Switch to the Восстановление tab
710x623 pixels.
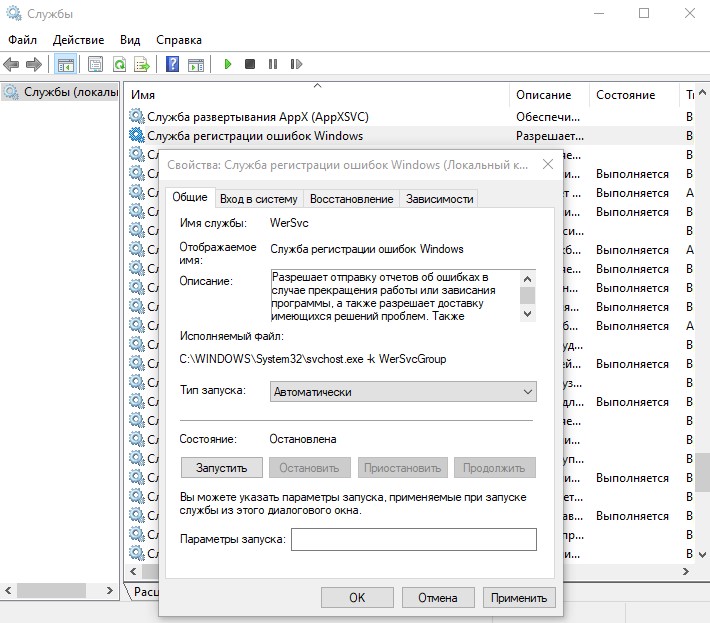351,199
